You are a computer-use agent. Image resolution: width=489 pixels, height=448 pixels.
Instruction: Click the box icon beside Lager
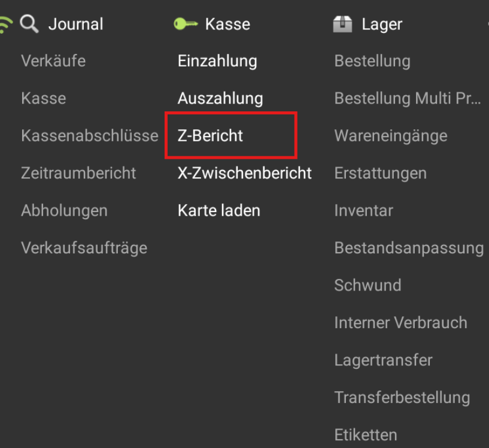coord(342,24)
